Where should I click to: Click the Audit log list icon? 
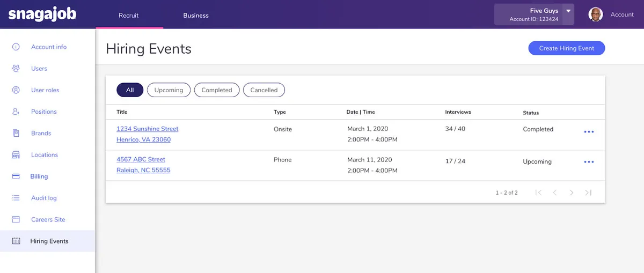tap(16, 198)
